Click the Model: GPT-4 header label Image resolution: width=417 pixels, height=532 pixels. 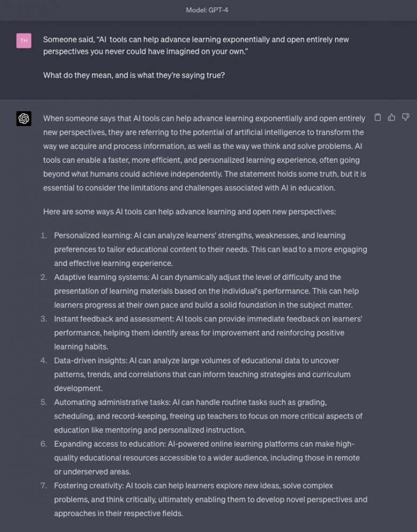click(x=207, y=10)
